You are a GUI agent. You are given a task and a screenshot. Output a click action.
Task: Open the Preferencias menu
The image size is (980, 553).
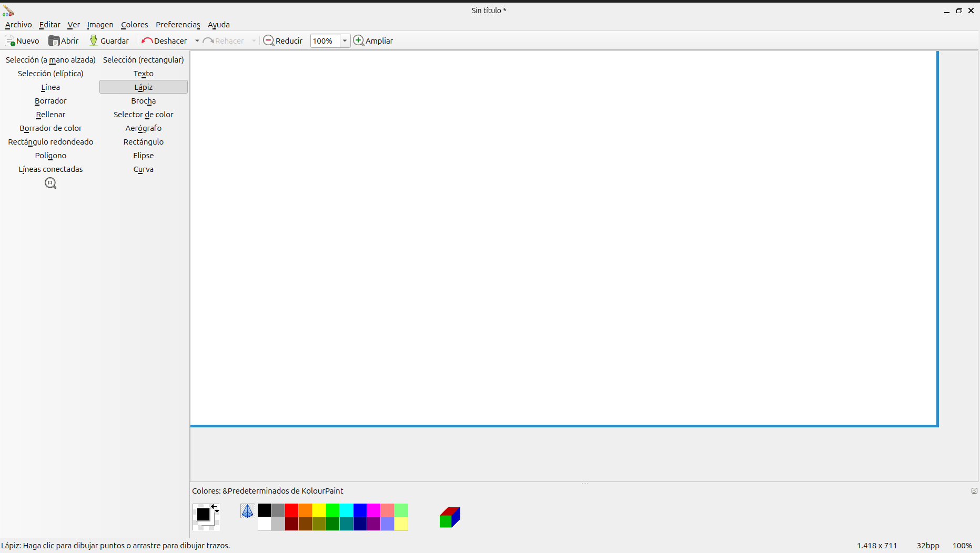[x=178, y=25]
